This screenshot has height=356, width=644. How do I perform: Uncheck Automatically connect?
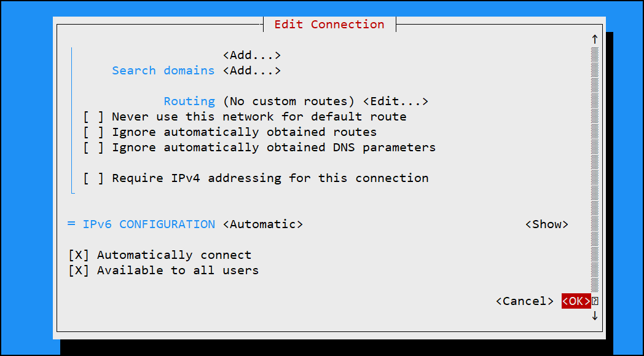point(160,255)
